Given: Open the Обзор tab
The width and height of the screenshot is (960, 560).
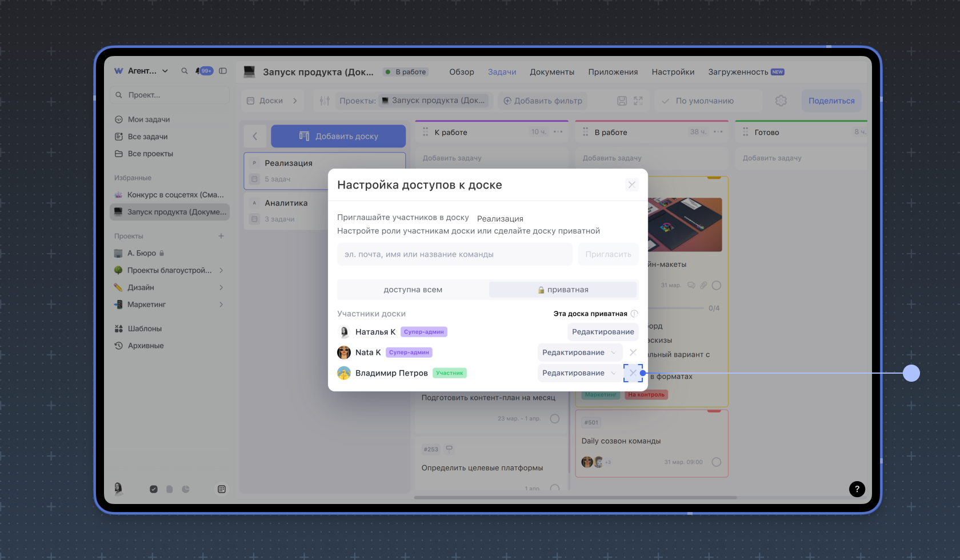Looking at the screenshot, I should 461,72.
